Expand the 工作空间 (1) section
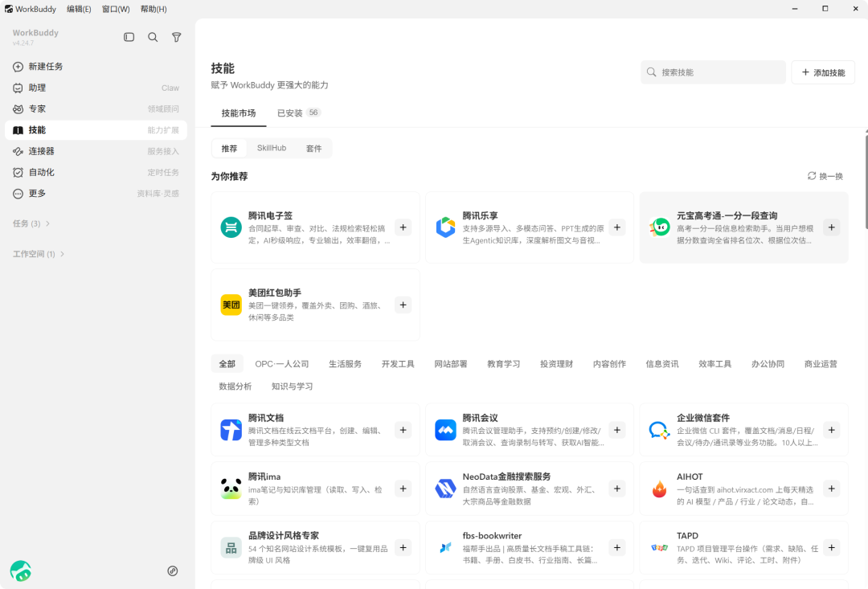 tap(39, 254)
